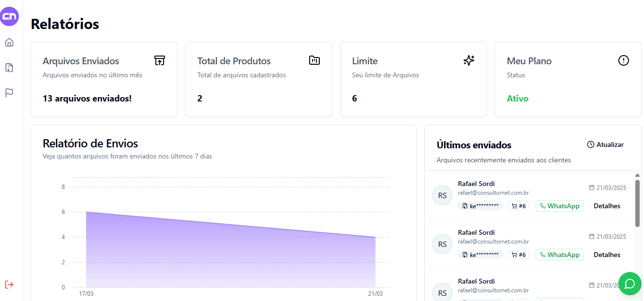644x301 pixels.
Task: Click the alert icon on Meu Plano card
Action: tap(624, 60)
